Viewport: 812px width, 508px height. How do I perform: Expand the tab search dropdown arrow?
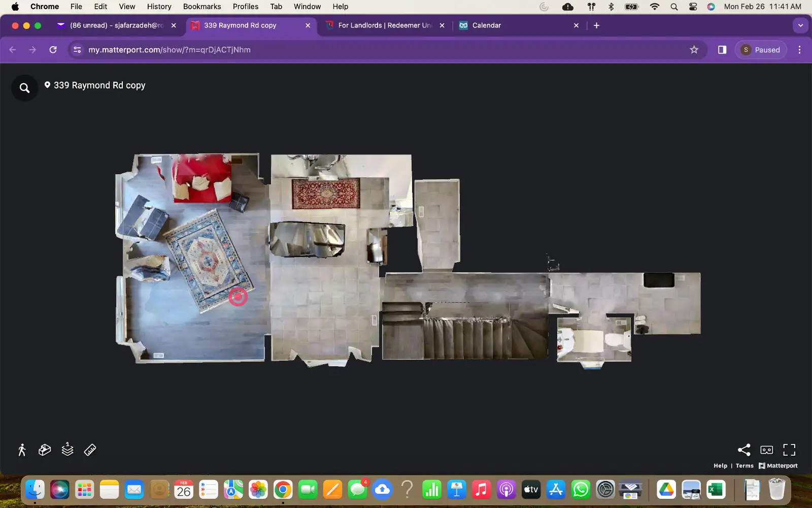coord(800,25)
